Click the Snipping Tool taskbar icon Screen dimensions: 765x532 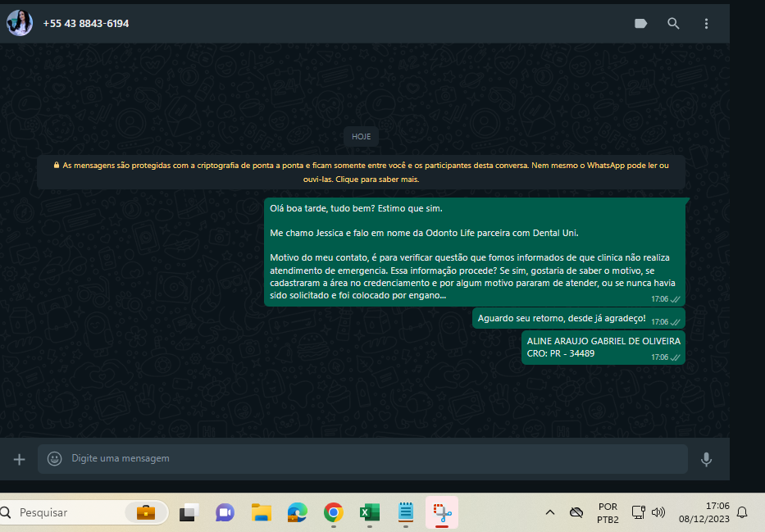coord(442,512)
